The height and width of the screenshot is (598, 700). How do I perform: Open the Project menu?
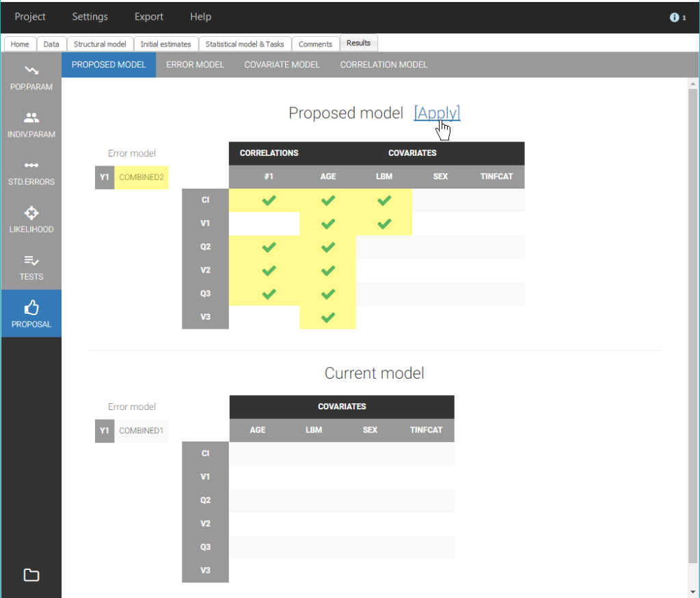[30, 16]
